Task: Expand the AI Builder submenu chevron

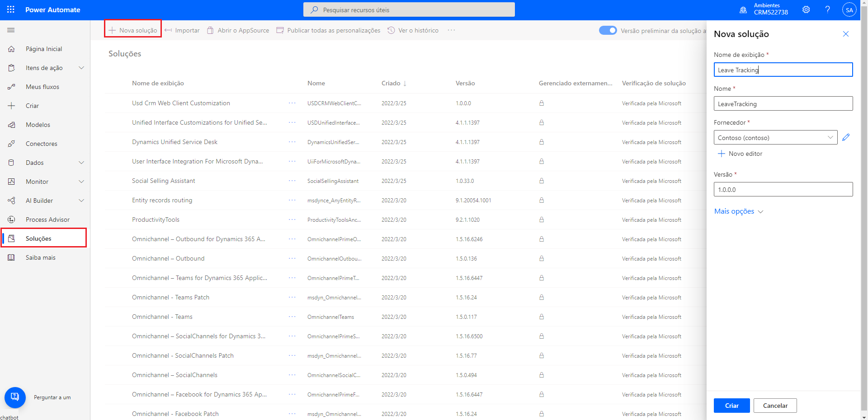Action: tap(81, 201)
